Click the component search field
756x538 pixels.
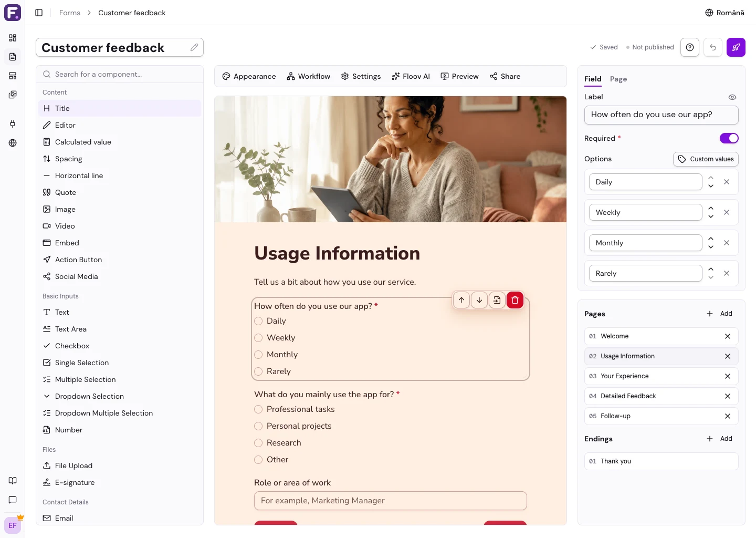(120, 74)
